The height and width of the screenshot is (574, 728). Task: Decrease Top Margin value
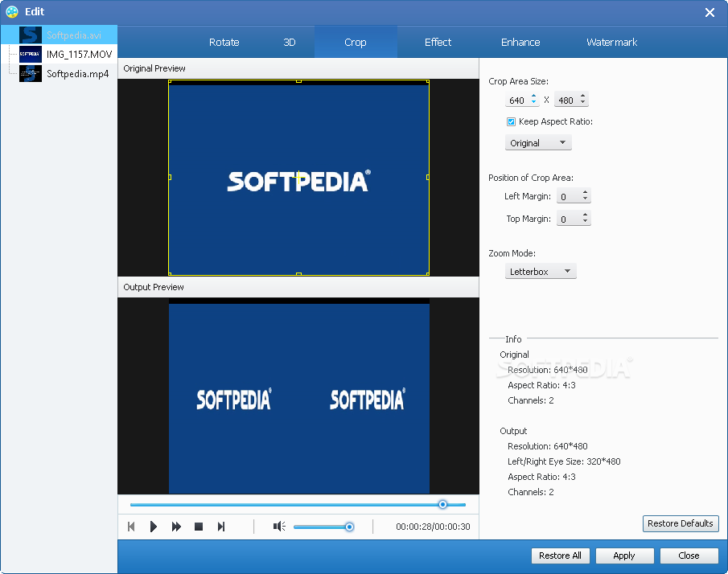click(586, 221)
